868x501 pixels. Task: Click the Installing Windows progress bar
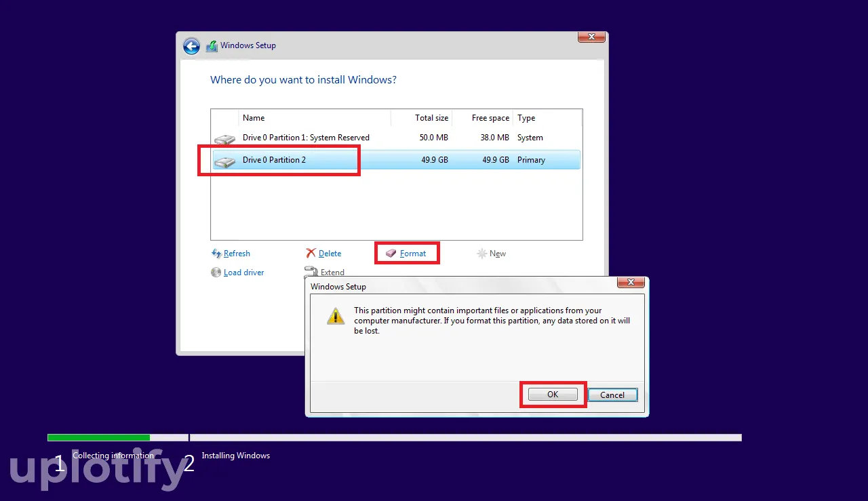click(466, 438)
